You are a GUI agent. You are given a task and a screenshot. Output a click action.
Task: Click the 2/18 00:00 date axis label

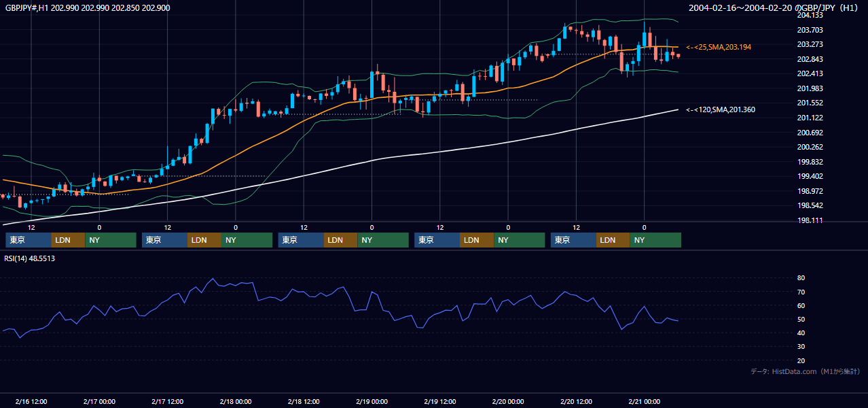pos(236,401)
